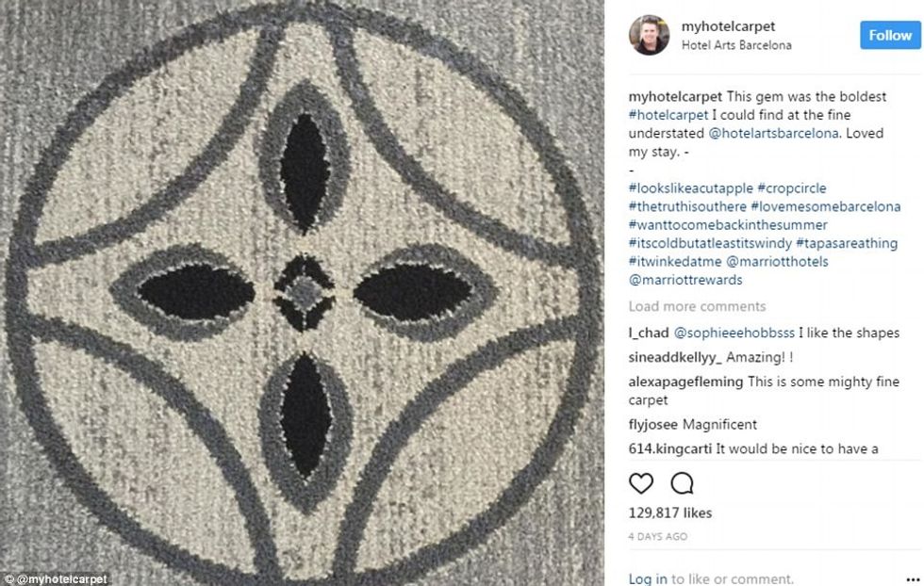924x586 pixels.
Task: Open the @sophieeehobbsss mention
Action: (734, 333)
